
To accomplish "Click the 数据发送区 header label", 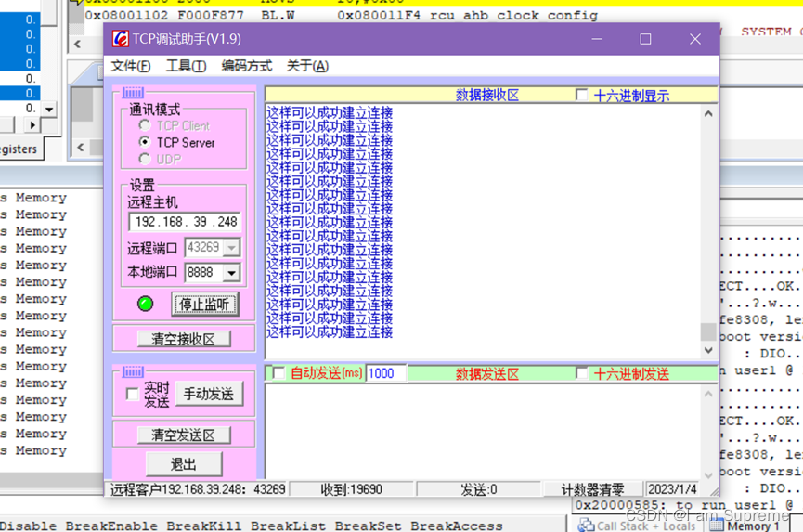I will [487, 373].
